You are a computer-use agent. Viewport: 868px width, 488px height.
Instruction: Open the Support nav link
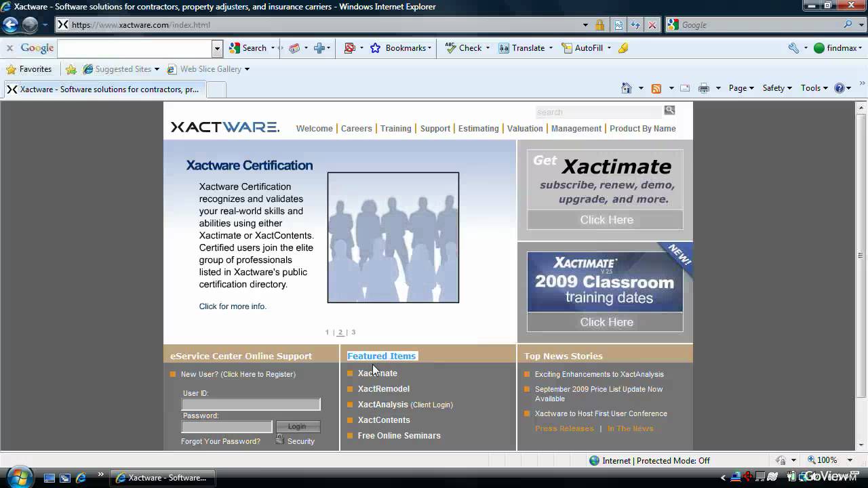click(435, 129)
